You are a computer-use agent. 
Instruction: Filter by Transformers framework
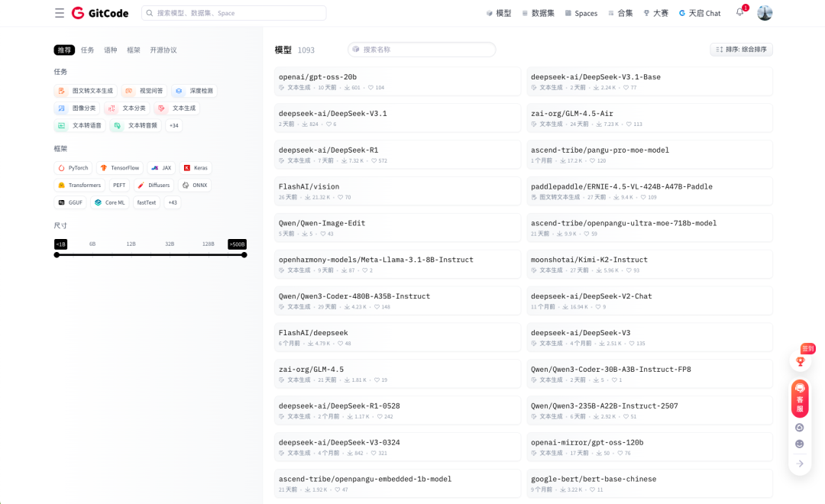tap(79, 186)
